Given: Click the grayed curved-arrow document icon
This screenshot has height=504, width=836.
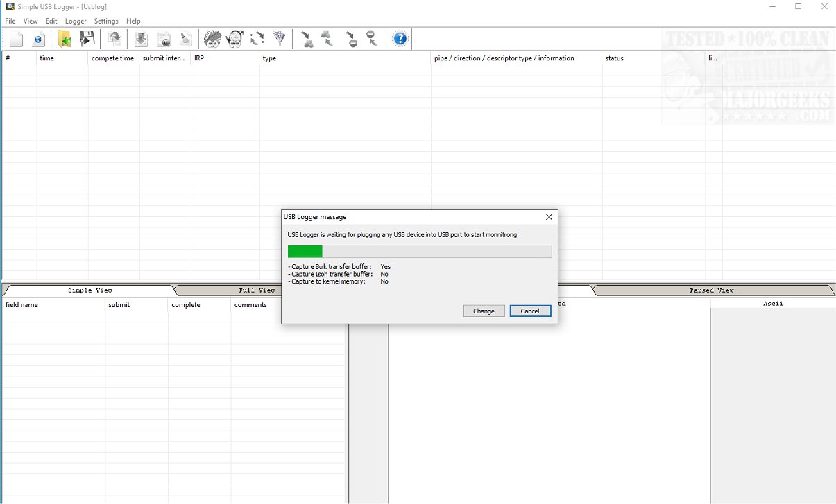Looking at the screenshot, I should (x=115, y=39).
